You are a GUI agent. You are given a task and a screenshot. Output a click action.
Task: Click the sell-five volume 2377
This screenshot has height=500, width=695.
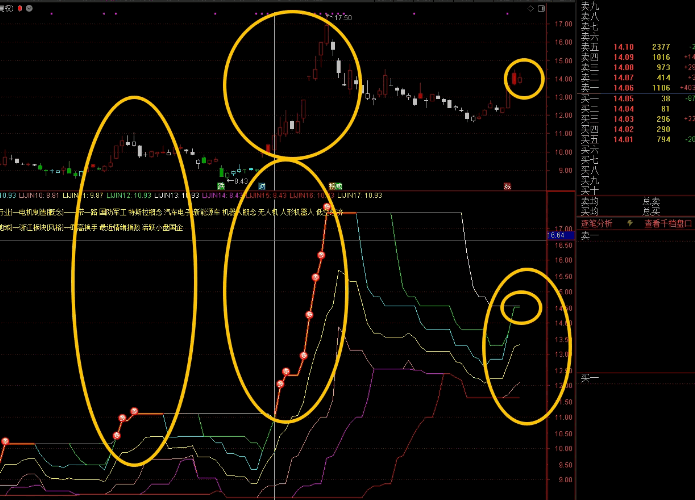coord(661,47)
